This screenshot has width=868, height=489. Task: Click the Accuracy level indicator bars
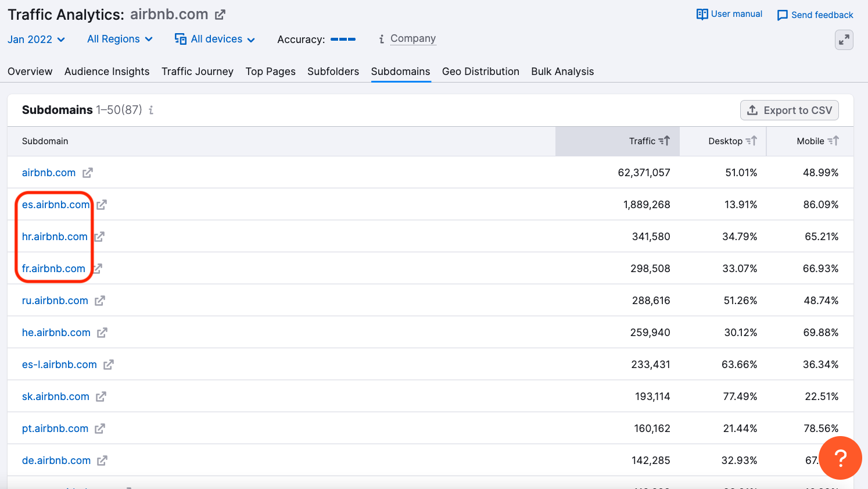pyautogui.click(x=343, y=39)
